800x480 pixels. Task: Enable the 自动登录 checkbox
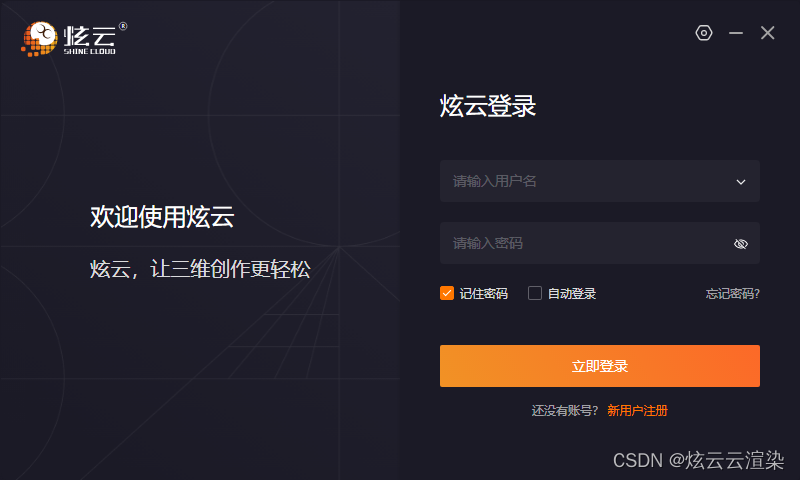point(535,293)
